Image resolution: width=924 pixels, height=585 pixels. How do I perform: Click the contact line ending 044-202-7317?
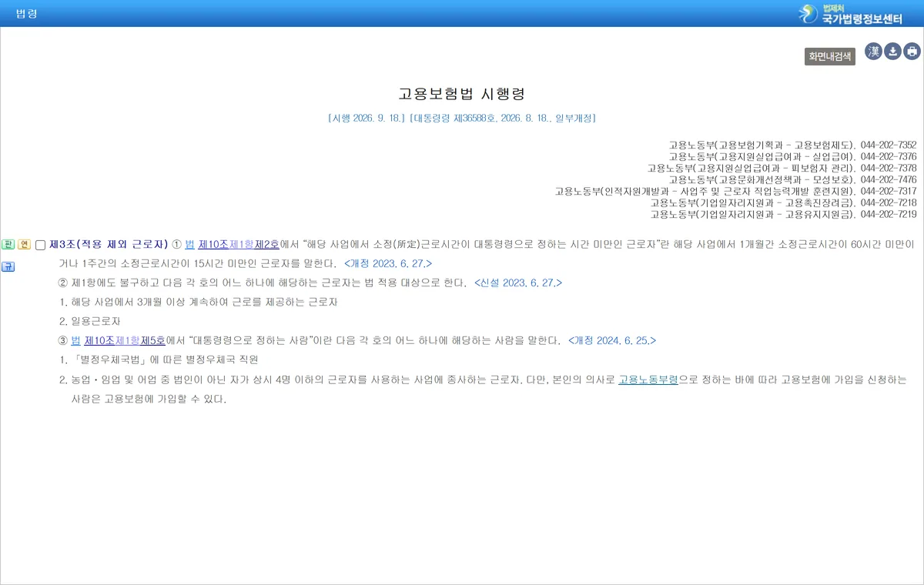735,191
